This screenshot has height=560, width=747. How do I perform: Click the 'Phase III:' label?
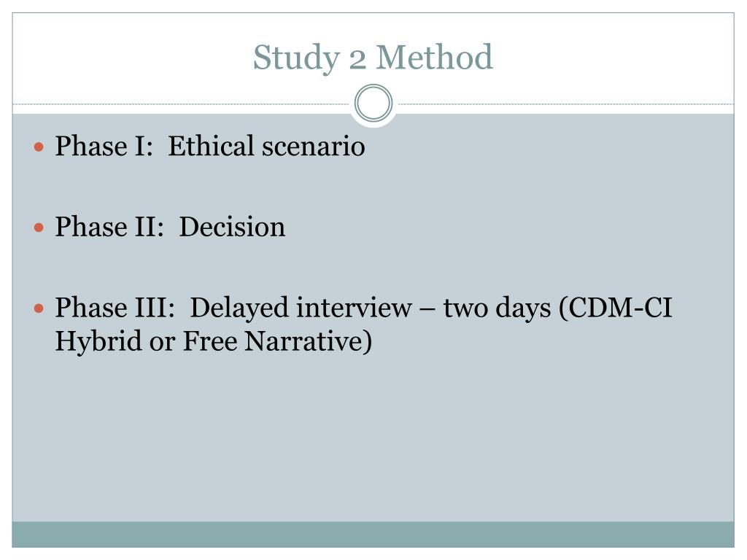point(115,308)
